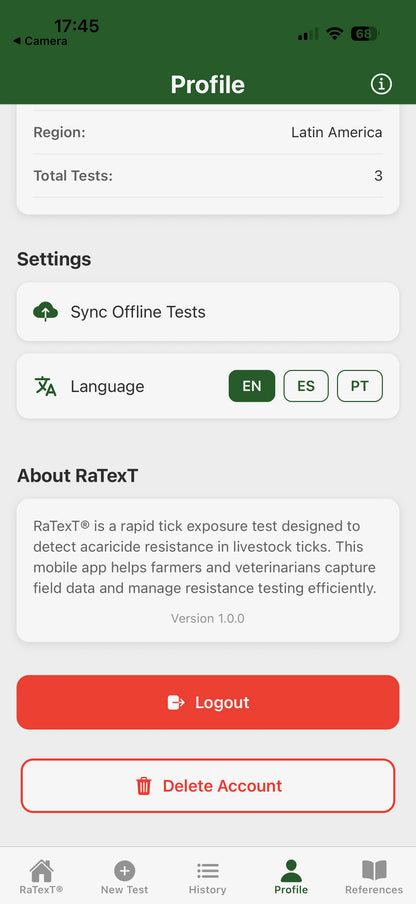This screenshot has width=416, height=904.
Task: Tap the language translate icon
Action: [x=46, y=386]
